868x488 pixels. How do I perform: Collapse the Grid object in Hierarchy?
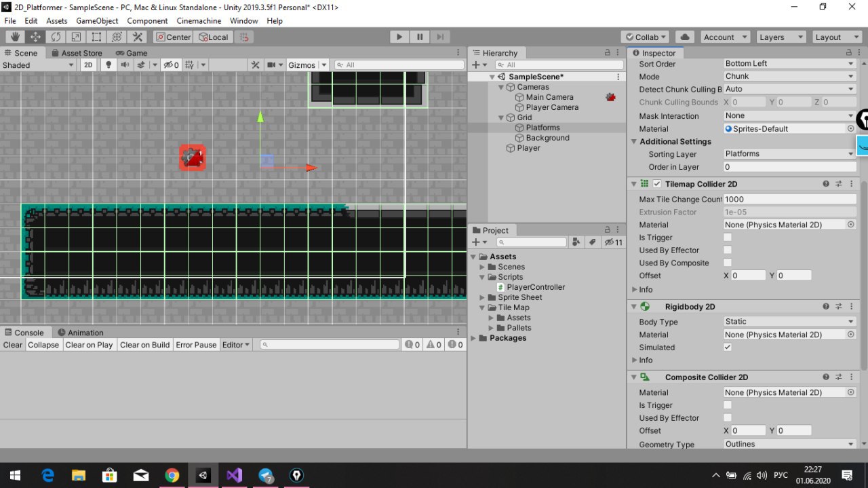(502, 117)
